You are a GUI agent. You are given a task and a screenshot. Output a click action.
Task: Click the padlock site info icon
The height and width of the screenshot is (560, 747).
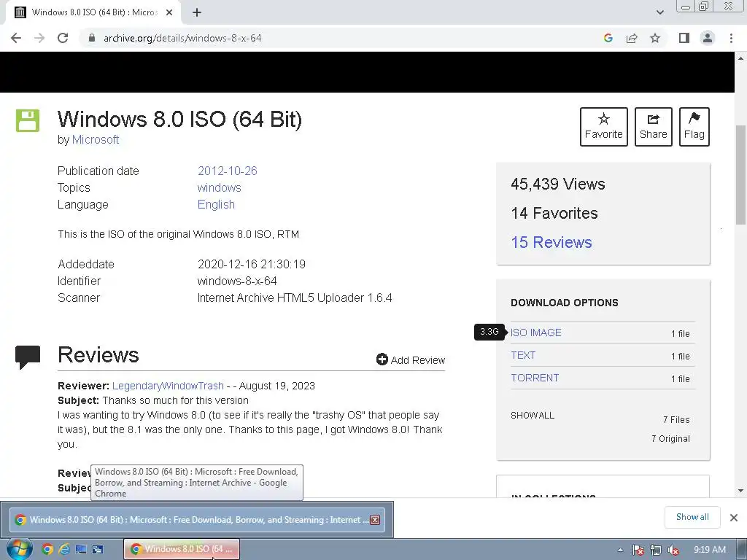pos(92,38)
